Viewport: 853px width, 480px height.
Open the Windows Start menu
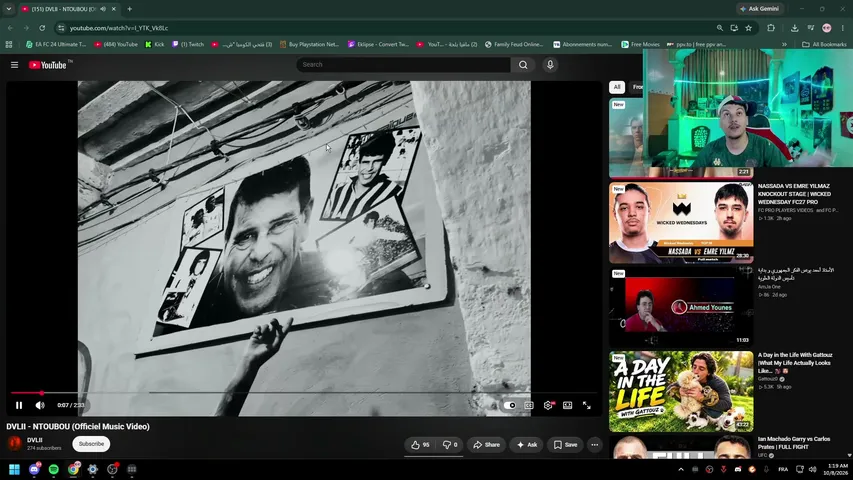(15, 469)
